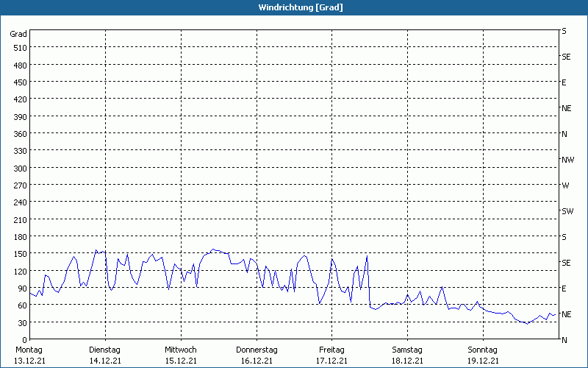This screenshot has width=588, height=368.
Task: Click the Mittwoch day label
Action: (181, 350)
